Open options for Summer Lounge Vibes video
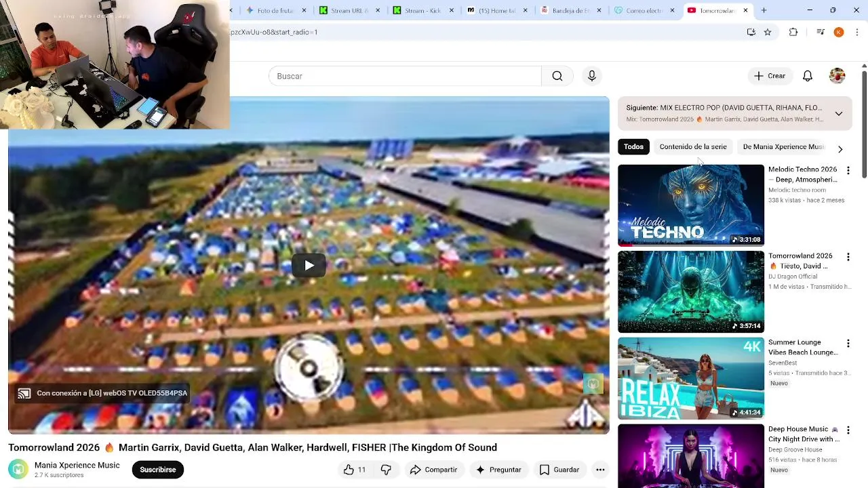 848,344
